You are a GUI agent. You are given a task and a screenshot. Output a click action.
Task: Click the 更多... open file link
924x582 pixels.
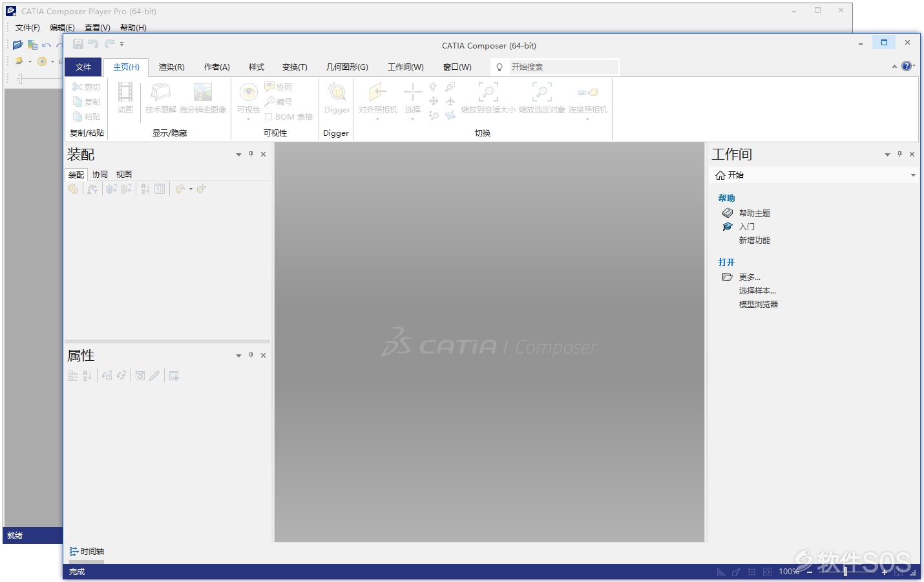click(x=750, y=277)
